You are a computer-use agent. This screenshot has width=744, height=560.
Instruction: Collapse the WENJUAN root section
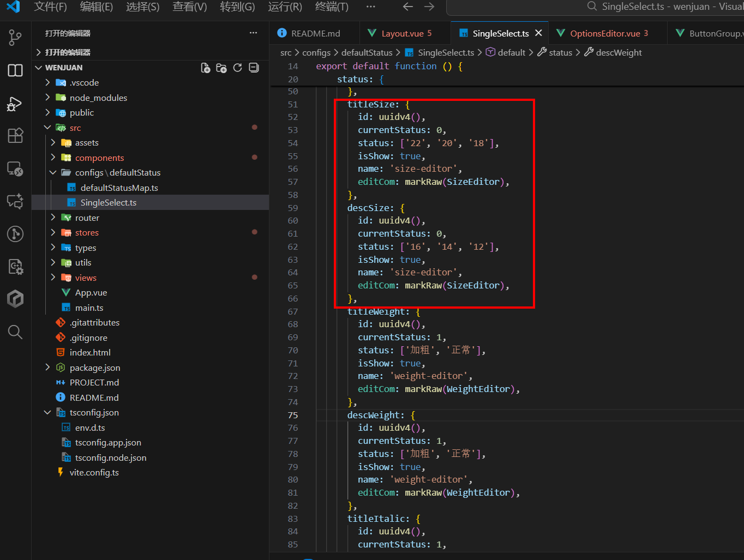click(38, 68)
